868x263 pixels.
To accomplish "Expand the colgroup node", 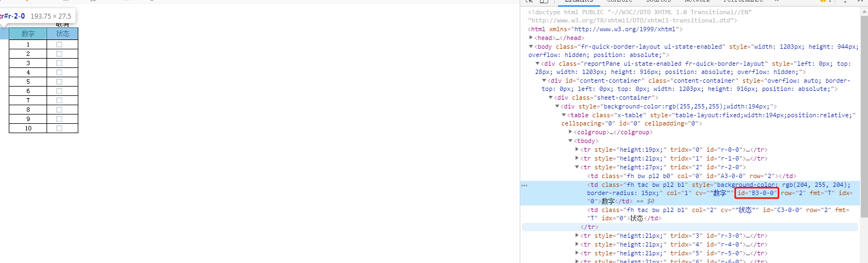I will pyautogui.click(x=570, y=132).
